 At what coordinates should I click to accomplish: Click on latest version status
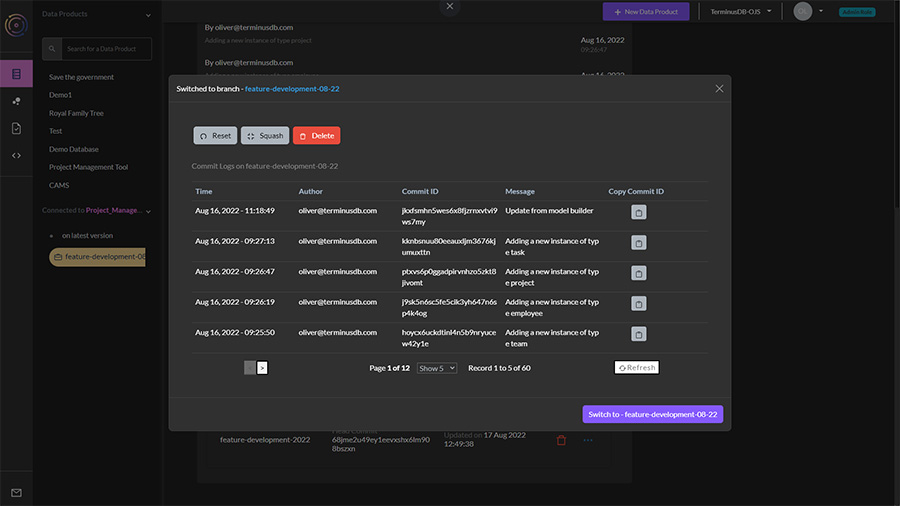(87, 235)
